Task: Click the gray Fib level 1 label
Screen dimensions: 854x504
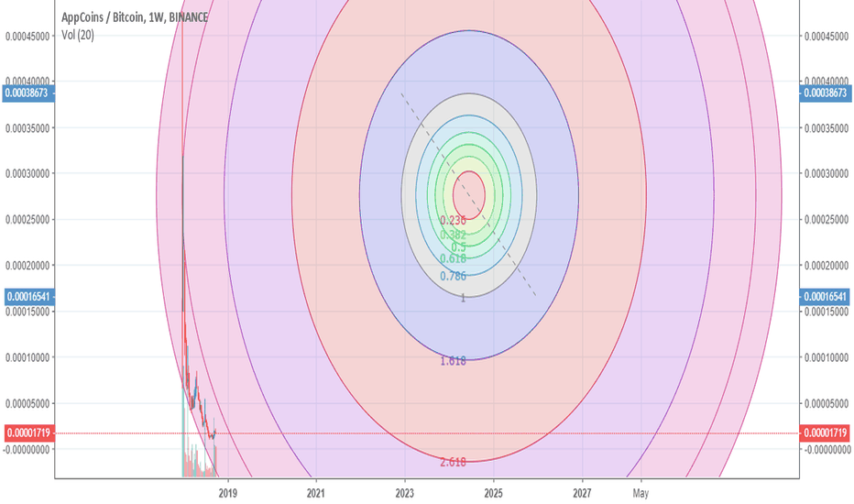Action: (464, 299)
